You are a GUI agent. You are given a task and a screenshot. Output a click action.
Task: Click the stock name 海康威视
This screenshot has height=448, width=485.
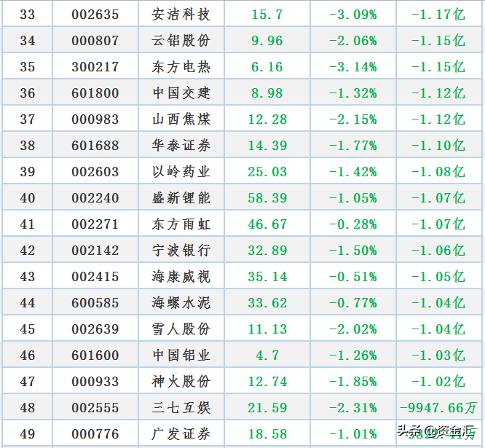(x=181, y=277)
